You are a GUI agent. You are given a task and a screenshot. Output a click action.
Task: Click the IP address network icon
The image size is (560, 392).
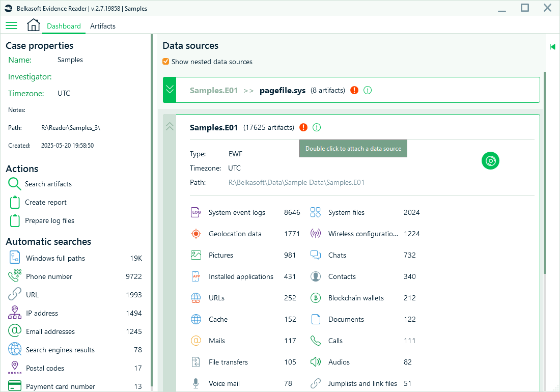pyautogui.click(x=15, y=313)
